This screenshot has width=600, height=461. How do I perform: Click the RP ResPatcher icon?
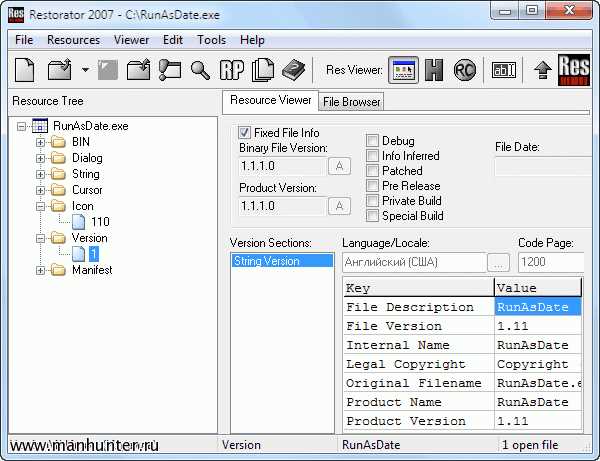(232, 70)
